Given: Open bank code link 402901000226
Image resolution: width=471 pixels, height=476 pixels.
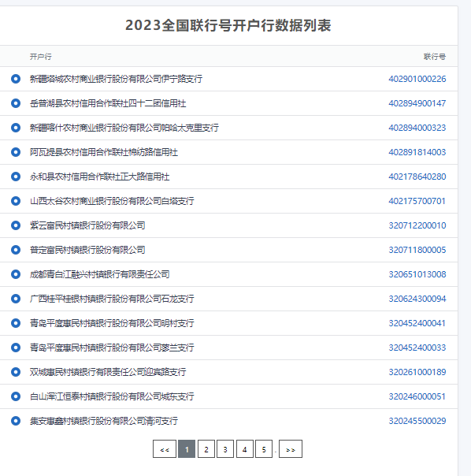Looking at the screenshot, I should tap(417, 79).
